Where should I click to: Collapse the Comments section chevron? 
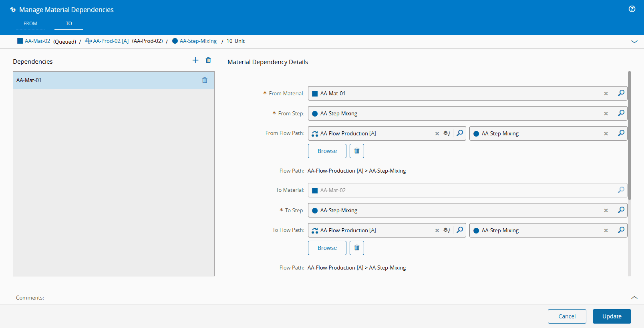634,298
